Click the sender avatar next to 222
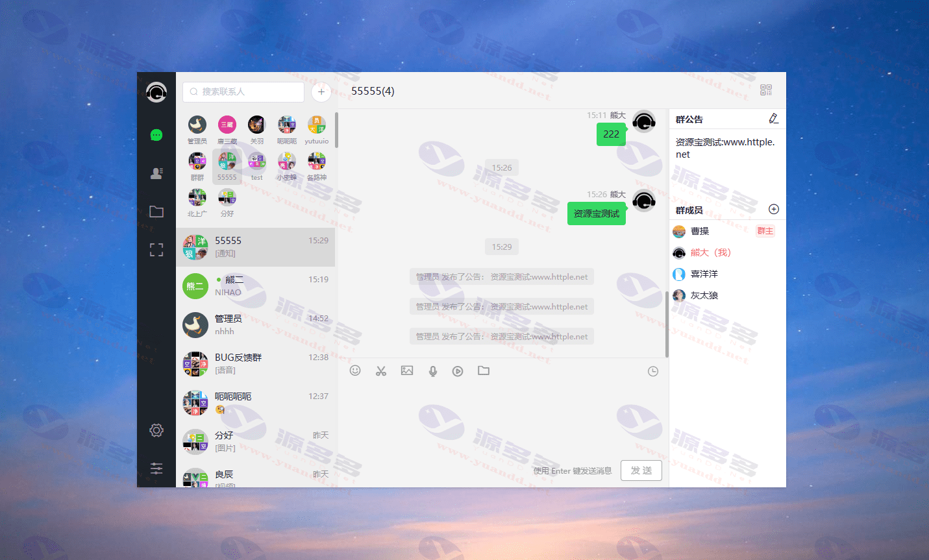This screenshot has width=929, height=560. (x=644, y=121)
